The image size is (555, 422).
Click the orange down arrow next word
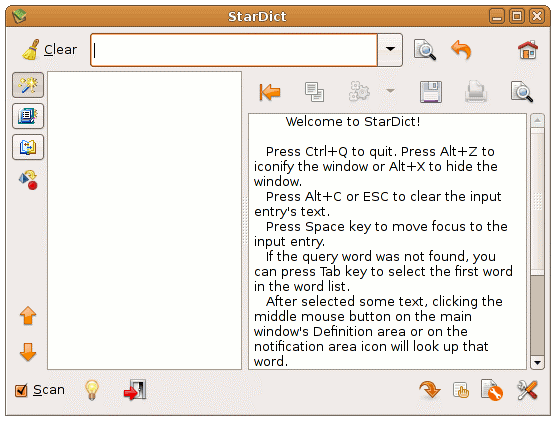click(28, 352)
